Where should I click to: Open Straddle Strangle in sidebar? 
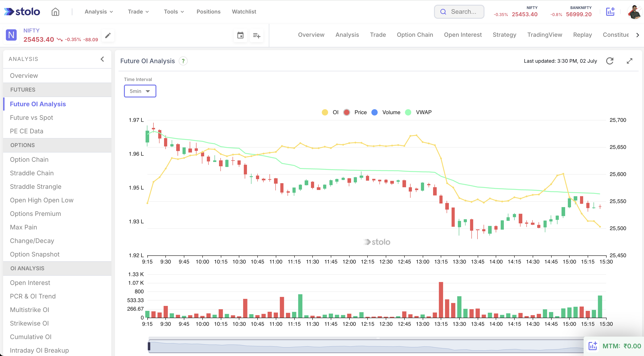[x=57, y=187]
